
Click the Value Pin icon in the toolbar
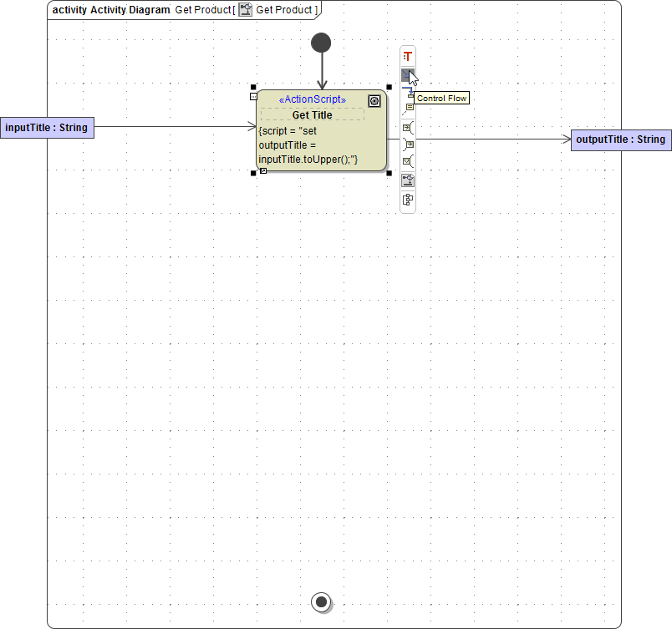click(x=408, y=160)
